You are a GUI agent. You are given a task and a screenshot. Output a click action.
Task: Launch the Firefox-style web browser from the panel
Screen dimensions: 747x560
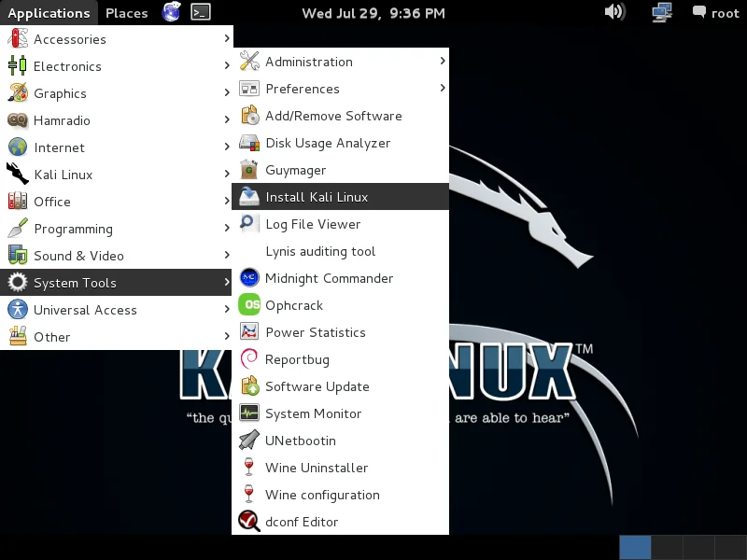pos(171,13)
